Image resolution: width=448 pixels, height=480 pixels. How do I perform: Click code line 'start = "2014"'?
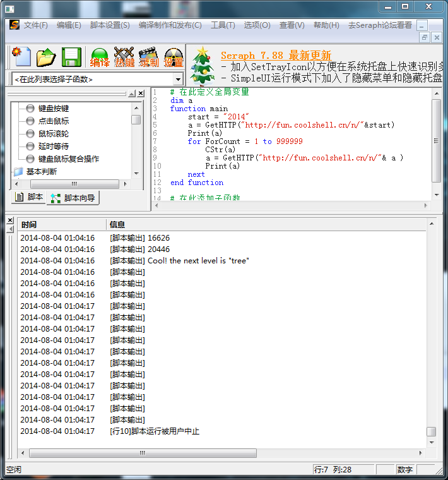point(218,117)
